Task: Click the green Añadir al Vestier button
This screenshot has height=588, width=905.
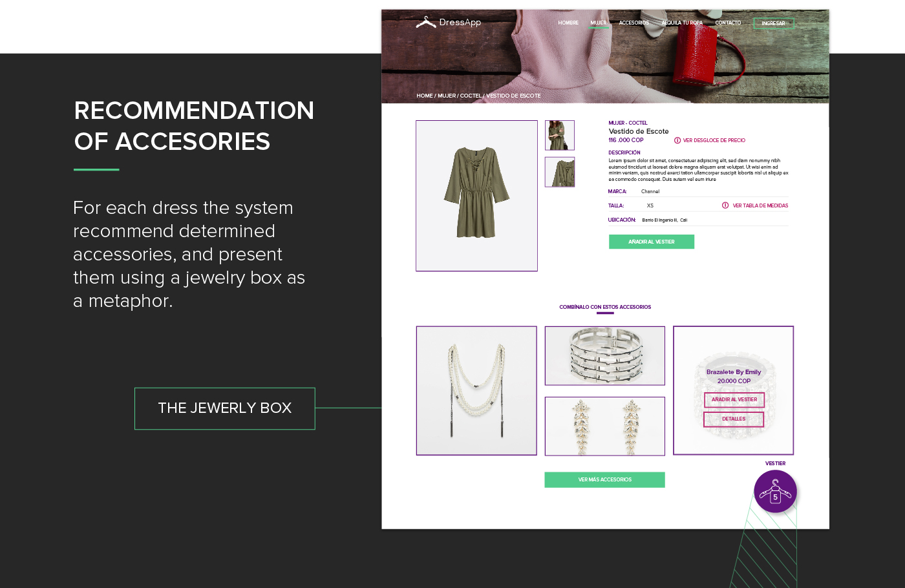Action: pyautogui.click(x=651, y=242)
